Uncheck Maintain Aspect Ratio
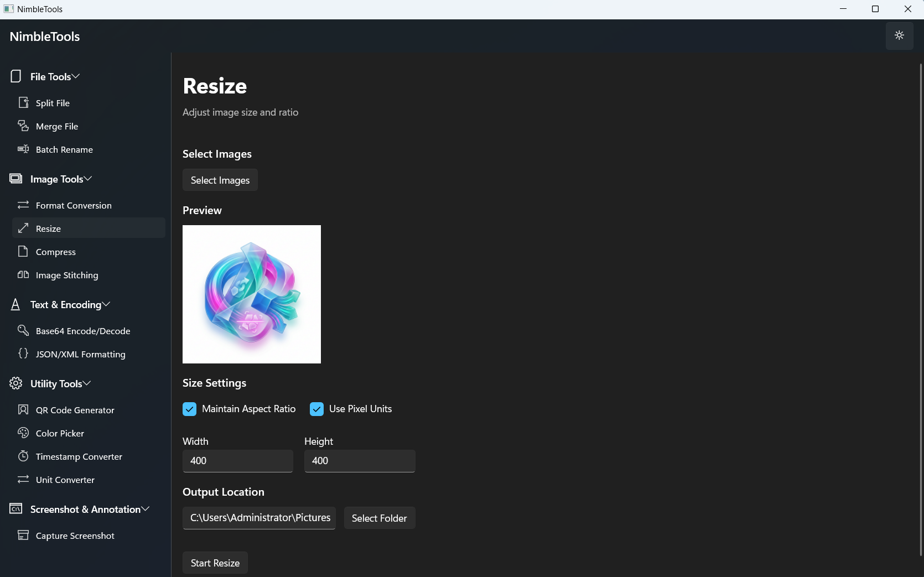Screen dimensions: 924x577 coord(190,409)
